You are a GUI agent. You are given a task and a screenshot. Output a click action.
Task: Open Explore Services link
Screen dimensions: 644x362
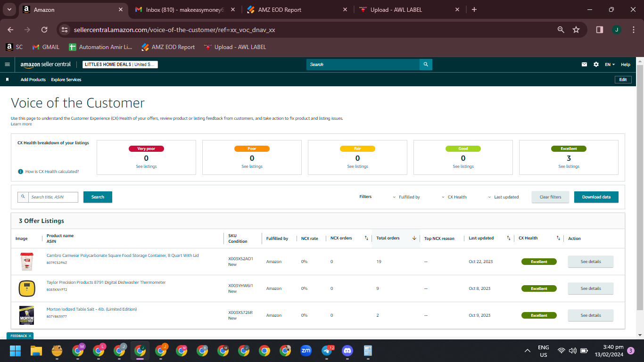[66, 80]
